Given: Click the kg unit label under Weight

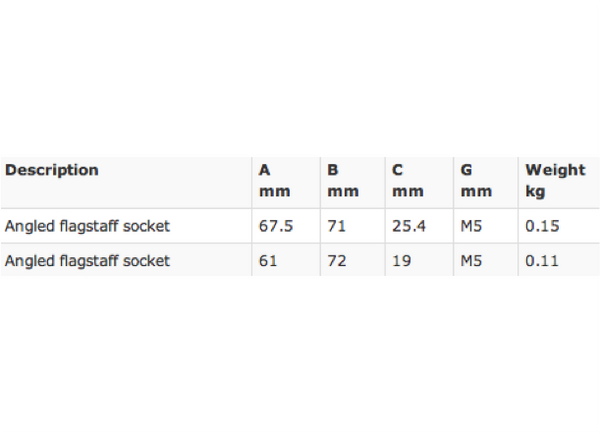Looking at the screenshot, I should [x=535, y=190].
